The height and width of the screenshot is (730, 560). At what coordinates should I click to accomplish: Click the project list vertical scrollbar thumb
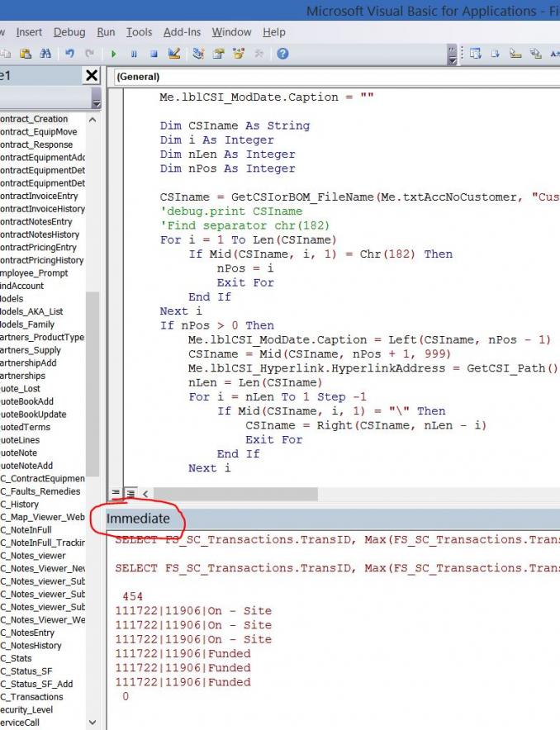[93, 384]
